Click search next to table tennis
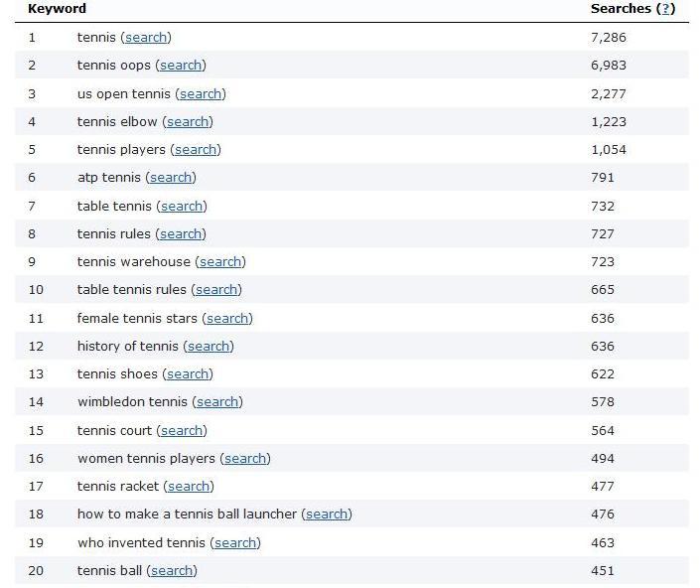 pyautogui.click(x=182, y=207)
